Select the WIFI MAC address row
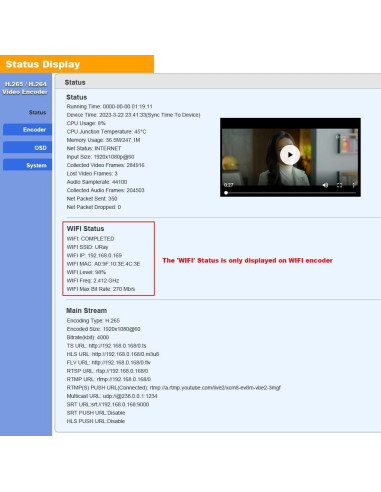 click(103, 264)
